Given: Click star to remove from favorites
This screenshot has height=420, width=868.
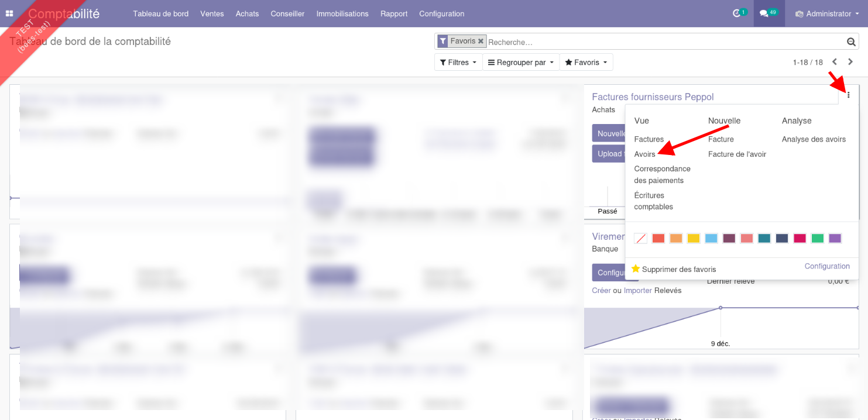Looking at the screenshot, I should pyautogui.click(x=636, y=269).
